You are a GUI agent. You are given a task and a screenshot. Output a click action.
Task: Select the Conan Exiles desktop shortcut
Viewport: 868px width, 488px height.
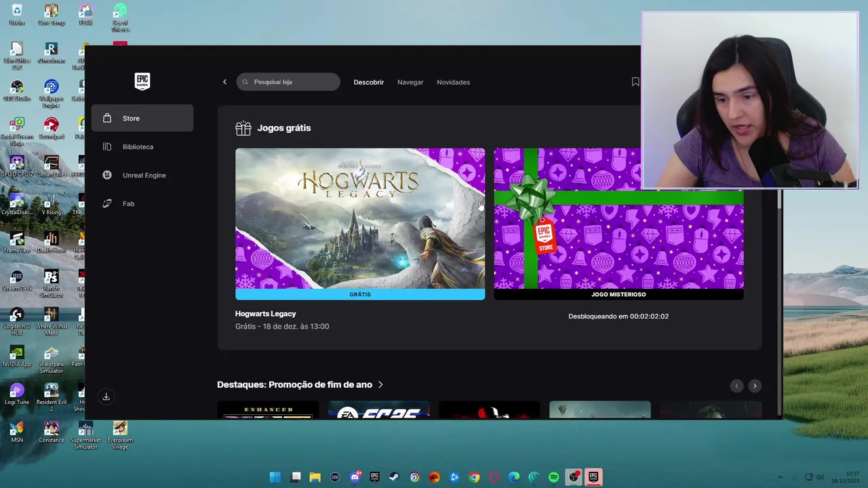tap(52, 167)
